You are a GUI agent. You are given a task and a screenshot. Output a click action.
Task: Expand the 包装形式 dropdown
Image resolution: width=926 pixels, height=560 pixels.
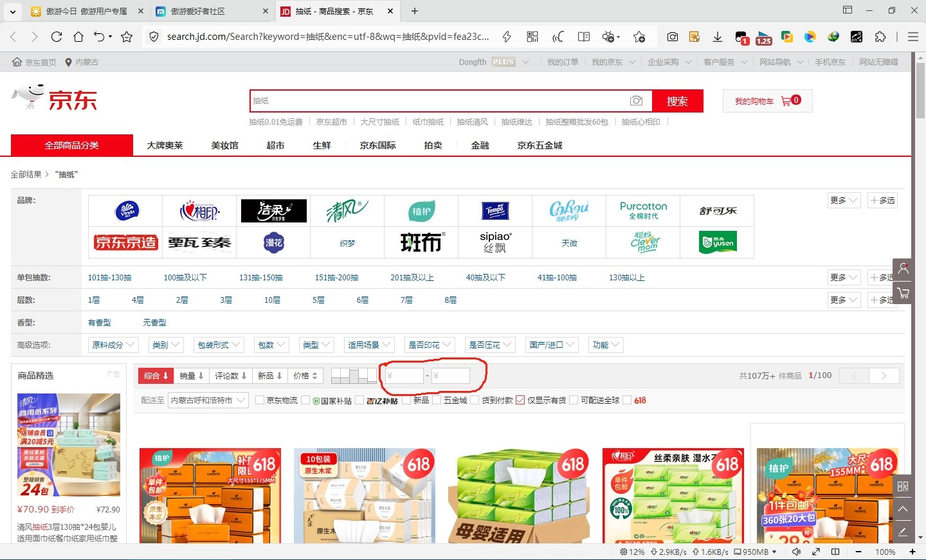pyautogui.click(x=219, y=345)
